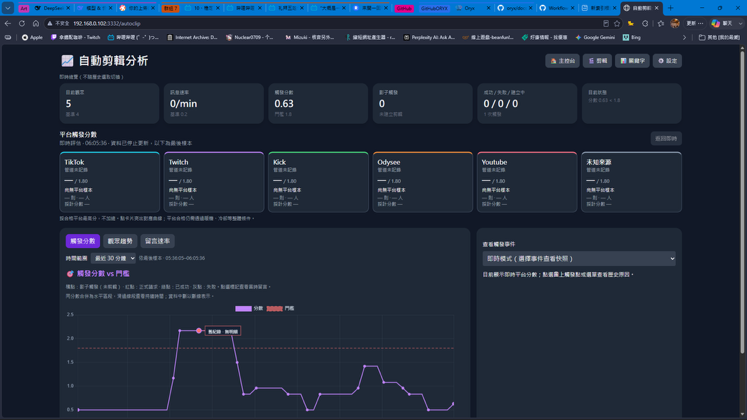Open the pink GitHub tab group label
The height and width of the screenshot is (420, 747).
click(x=404, y=8)
